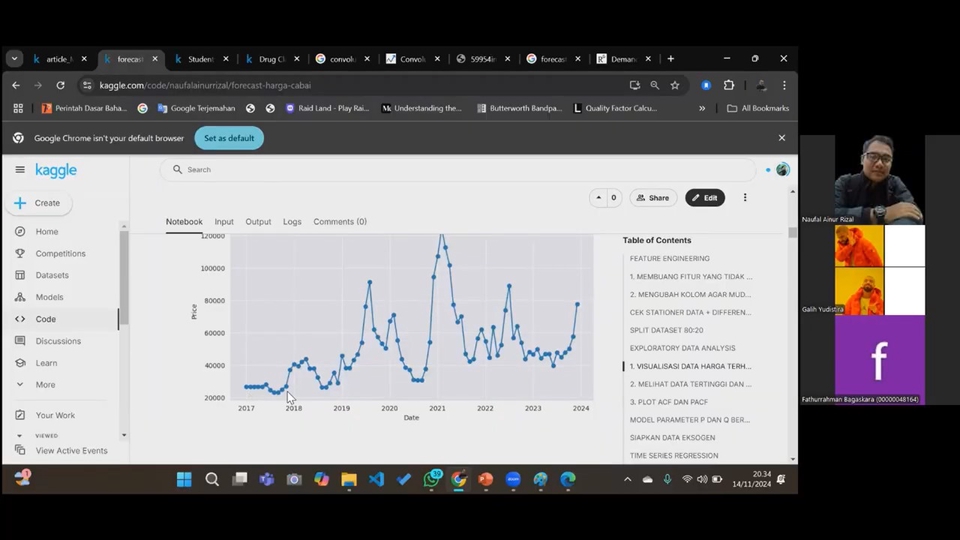Open Discussions in the sidebar
The image size is (960, 540).
click(58, 341)
